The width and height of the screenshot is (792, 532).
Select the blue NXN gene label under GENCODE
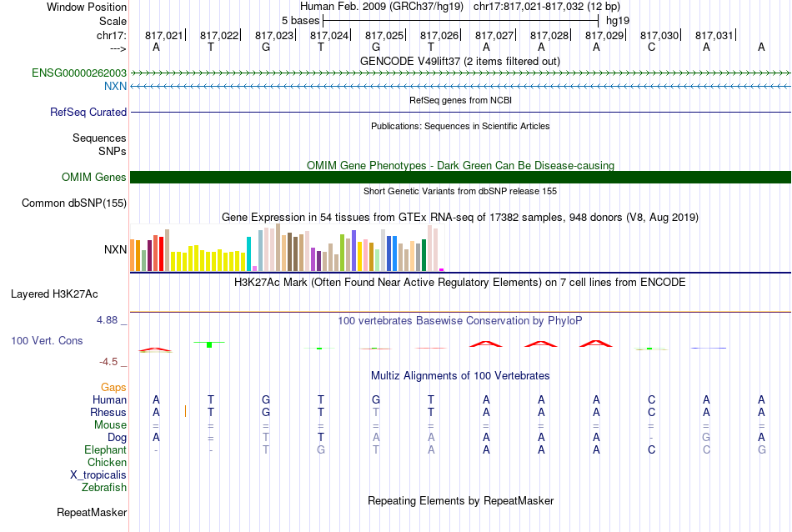pos(115,86)
